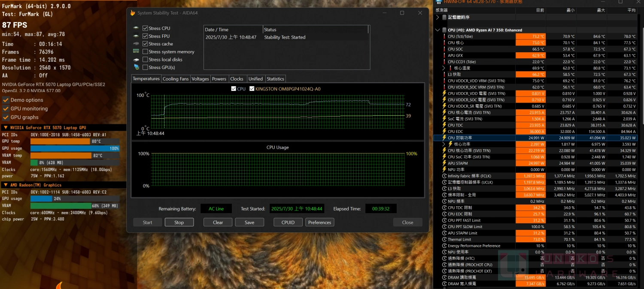Image resolution: width=644 pixels, height=289 pixels.
Task: Open the Unified tab
Action: [255, 79]
